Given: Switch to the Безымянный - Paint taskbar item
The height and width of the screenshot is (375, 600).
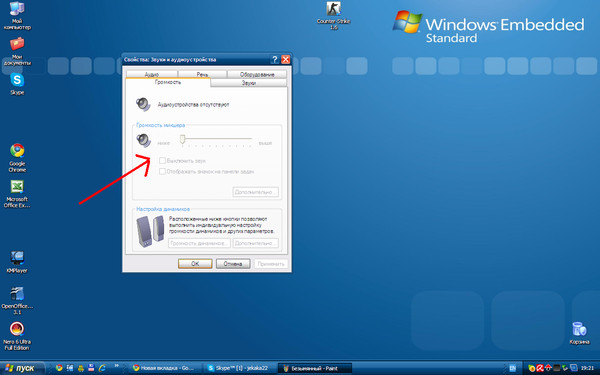Looking at the screenshot, I should (x=314, y=368).
